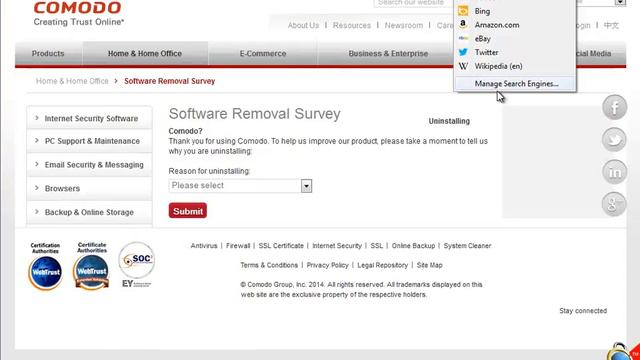This screenshot has width=640, height=360.
Task: Click the first WebTrust Certification Authorities badge
Action: (x=45, y=266)
